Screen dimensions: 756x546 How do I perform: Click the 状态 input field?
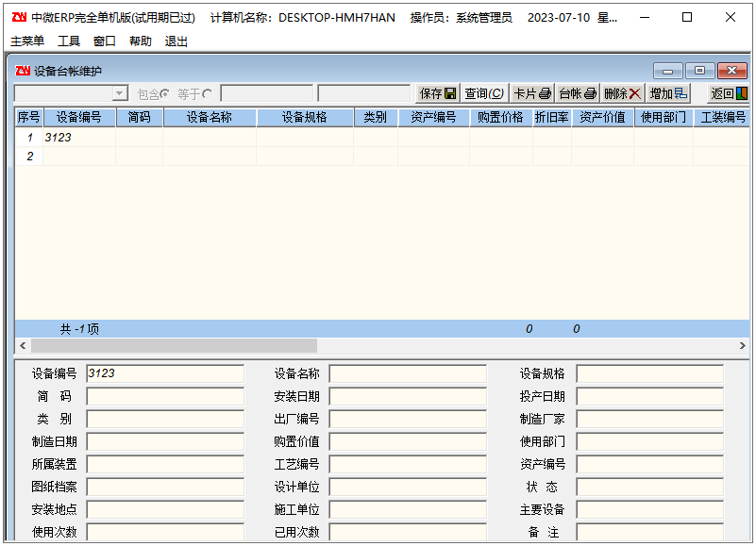(650, 487)
